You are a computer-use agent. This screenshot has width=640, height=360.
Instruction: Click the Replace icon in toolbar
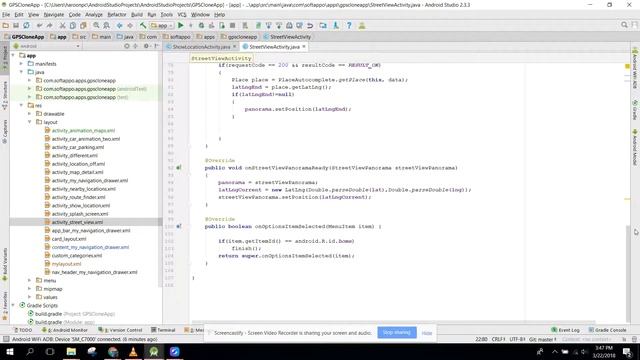(x=107, y=25)
